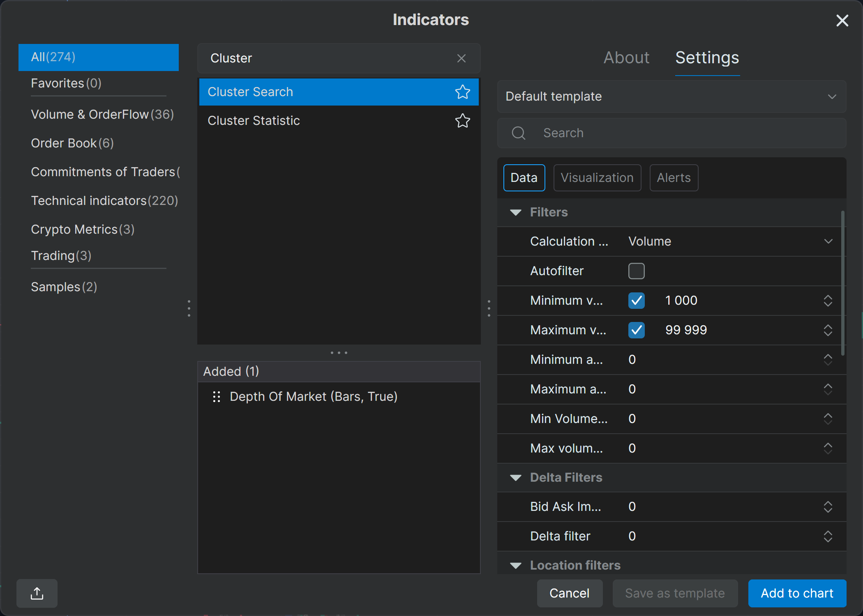The width and height of the screenshot is (863, 616).
Task: Collapse the Filters section
Action: pyautogui.click(x=515, y=212)
